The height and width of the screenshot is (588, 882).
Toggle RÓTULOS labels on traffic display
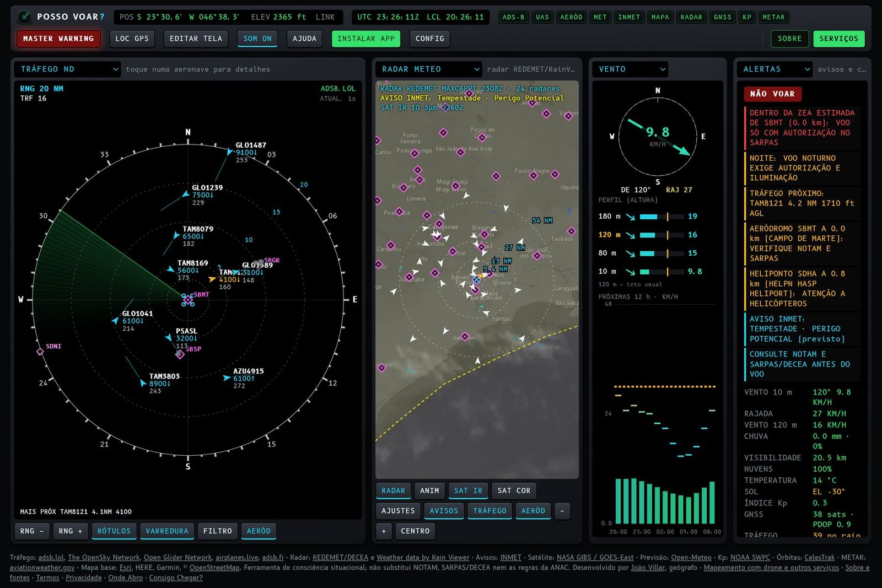coord(114,531)
